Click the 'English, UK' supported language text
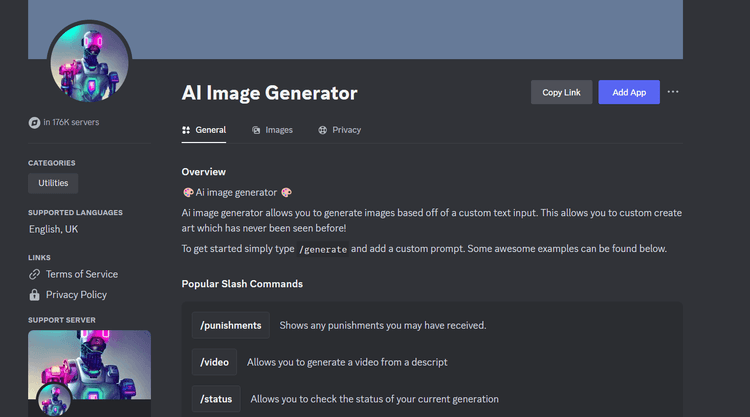This screenshot has height=417, width=750. coord(54,229)
